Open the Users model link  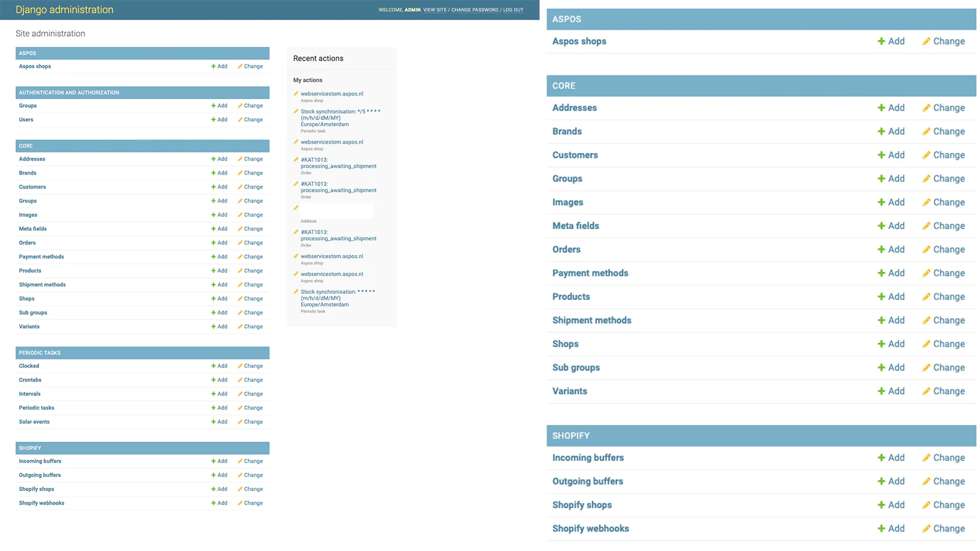[x=26, y=119]
